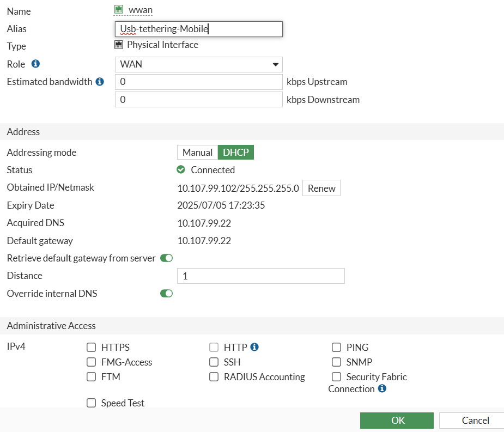Click the Physical Interface type icon

pyautogui.click(x=119, y=45)
